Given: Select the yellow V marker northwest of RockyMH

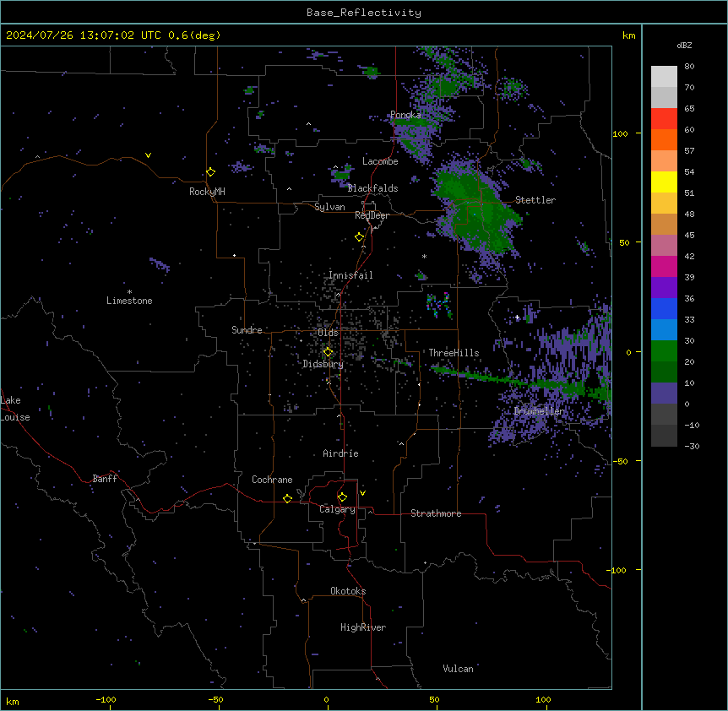Looking at the screenshot, I should tap(148, 155).
